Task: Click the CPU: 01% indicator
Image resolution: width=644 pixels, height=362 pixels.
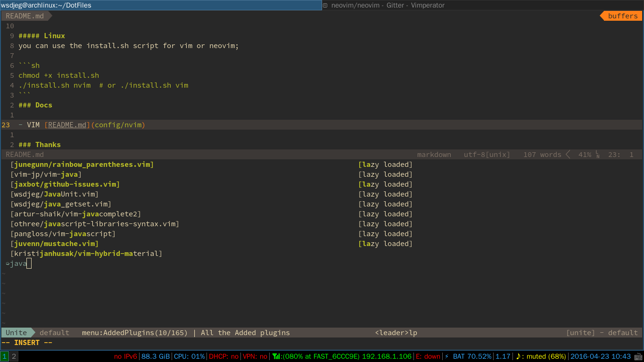Action: pyautogui.click(x=190, y=356)
